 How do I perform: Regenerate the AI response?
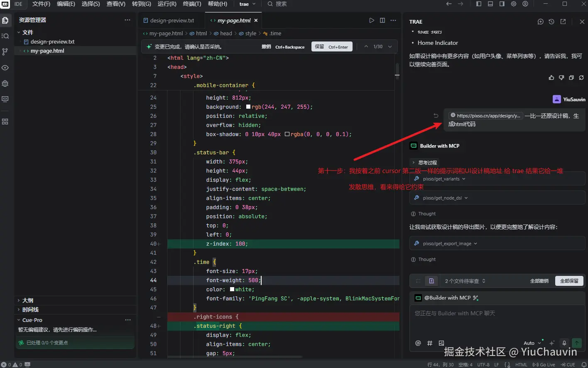click(x=581, y=78)
